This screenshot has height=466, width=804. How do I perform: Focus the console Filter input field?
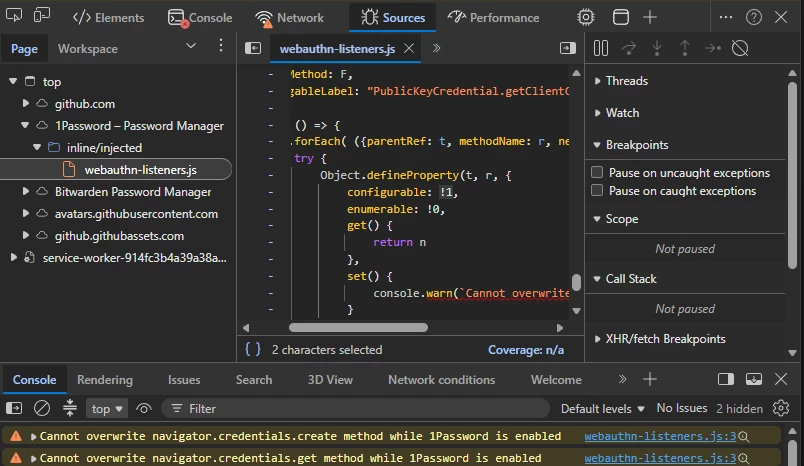point(355,409)
